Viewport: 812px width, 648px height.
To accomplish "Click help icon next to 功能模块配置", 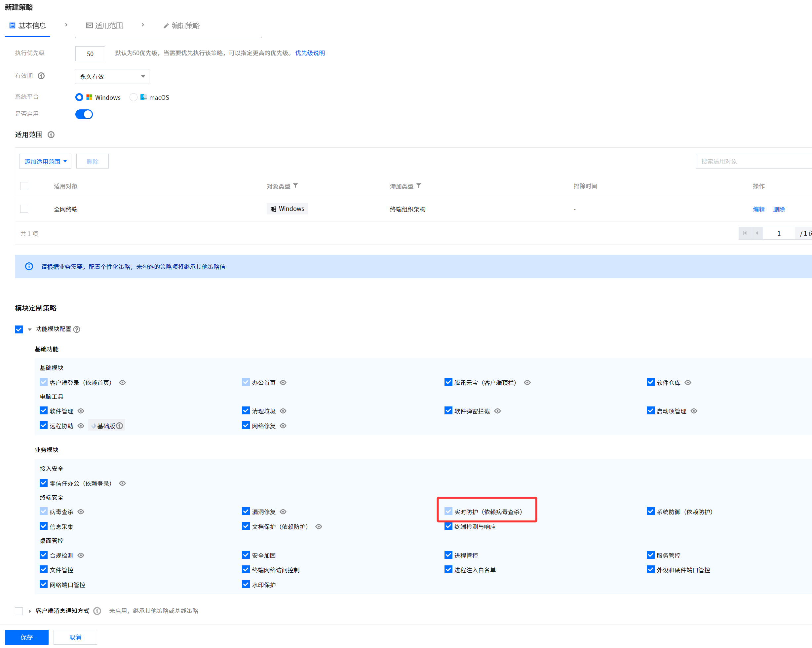I will click(x=77, y=329).
